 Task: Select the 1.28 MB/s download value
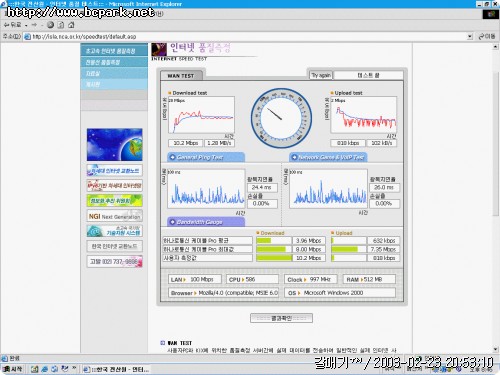pos(219,143)
